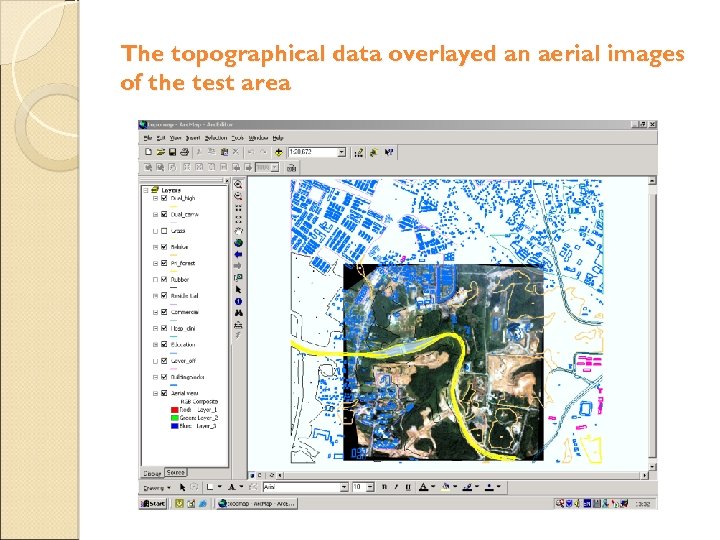The image size is (720, 540).
Task: Select the Pan hand tool
Action: coord(238,231)
